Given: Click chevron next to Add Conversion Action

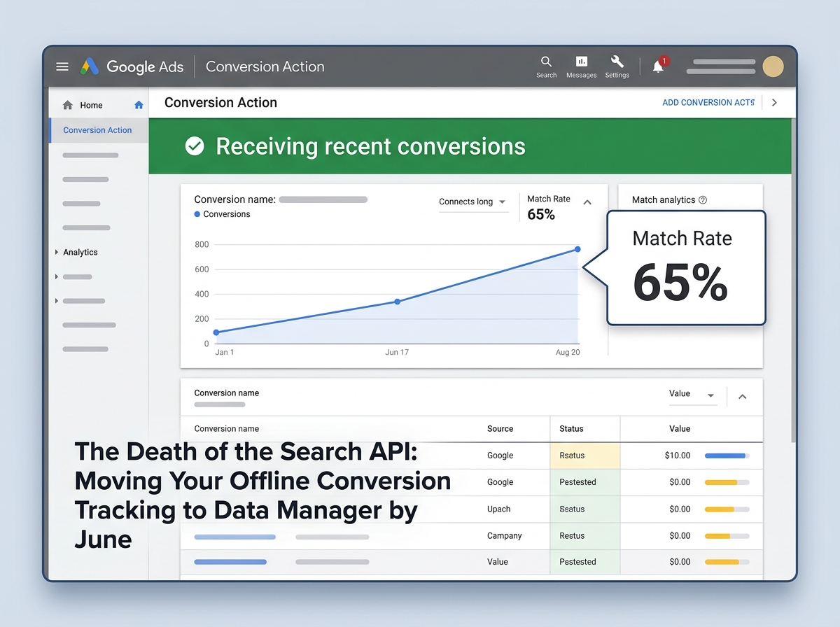Looking at the screenshot, I should tap(774, 102).
